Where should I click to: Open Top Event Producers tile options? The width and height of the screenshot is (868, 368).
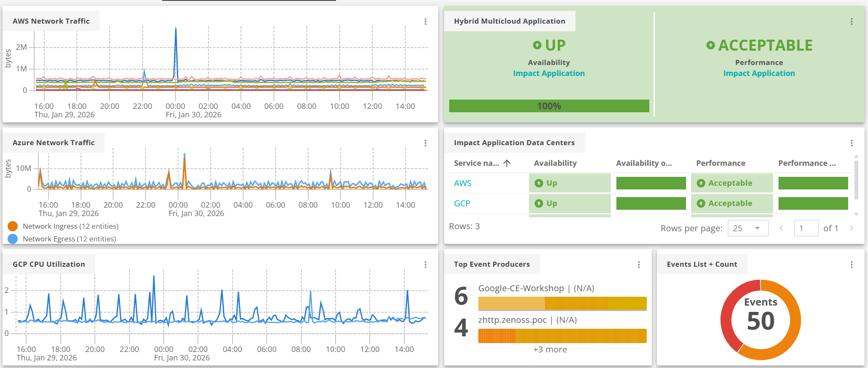639,265
